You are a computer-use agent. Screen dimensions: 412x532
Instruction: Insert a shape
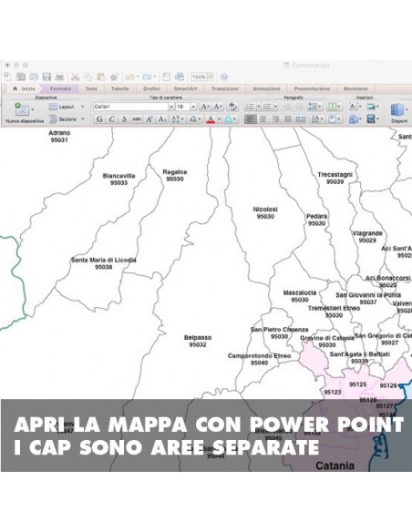click(355, 119)
